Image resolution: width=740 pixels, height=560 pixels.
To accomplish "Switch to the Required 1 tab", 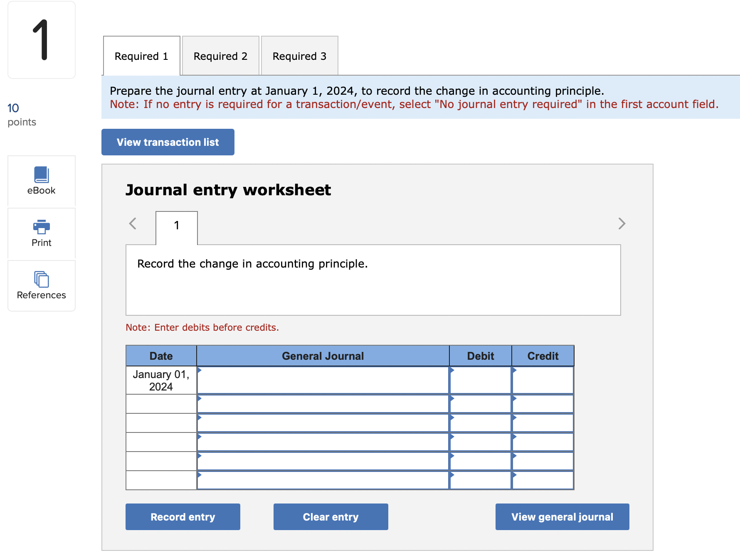I will 142,56.
